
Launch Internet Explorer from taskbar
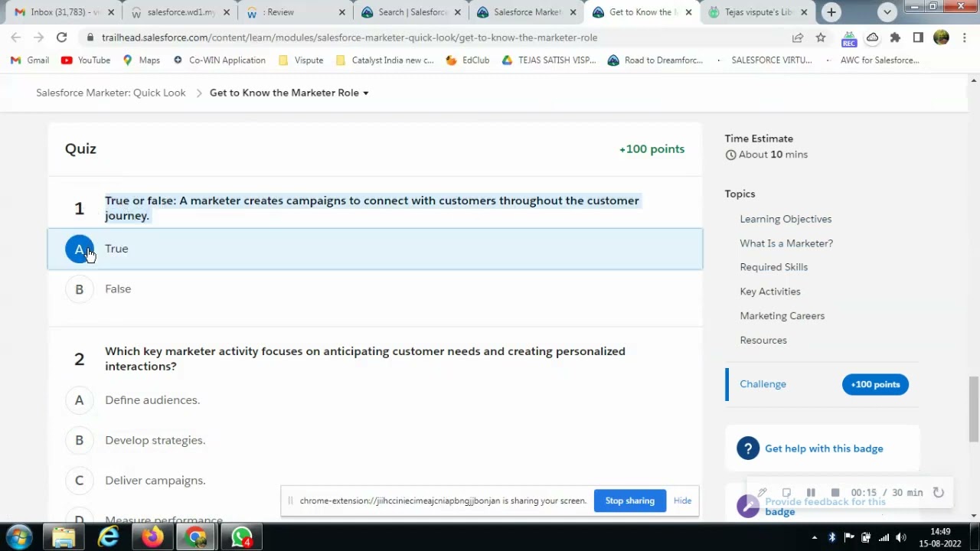tap(108, 537)
